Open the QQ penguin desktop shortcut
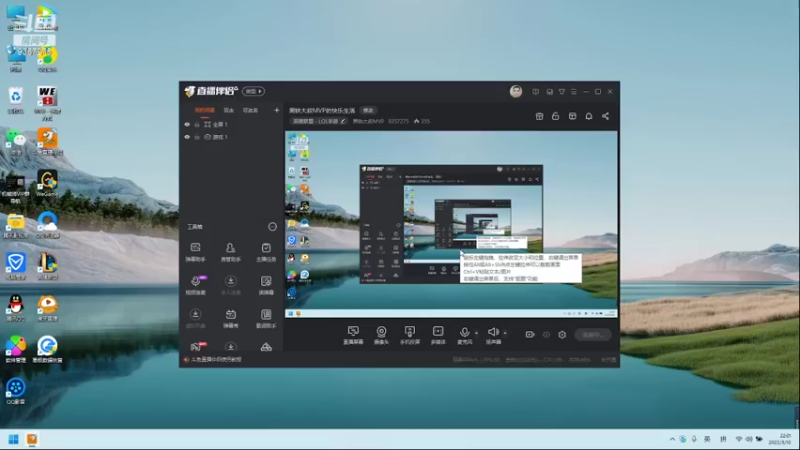The height and width of the screenshot is (450, 800). (16, 308)
